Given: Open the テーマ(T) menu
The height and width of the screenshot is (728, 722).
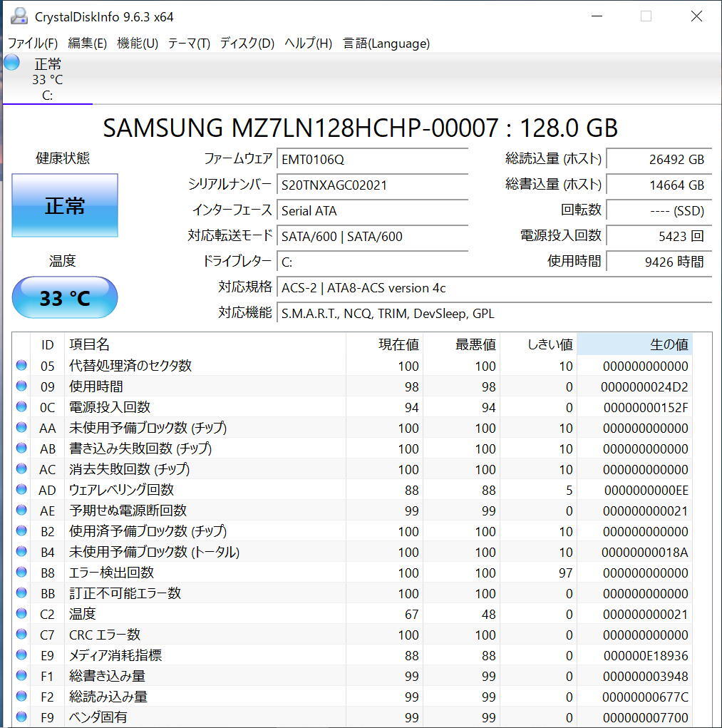Looking at the screenshot, I should click(189, 43).
